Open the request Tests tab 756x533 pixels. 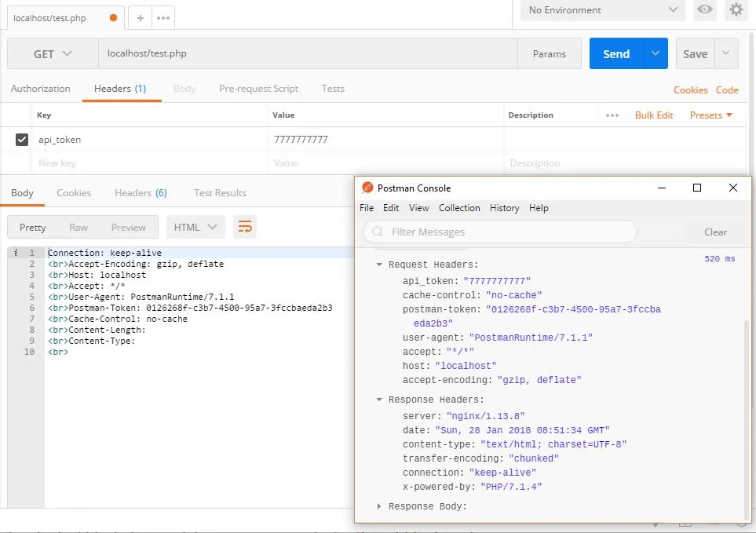click(x=333, y=89)
